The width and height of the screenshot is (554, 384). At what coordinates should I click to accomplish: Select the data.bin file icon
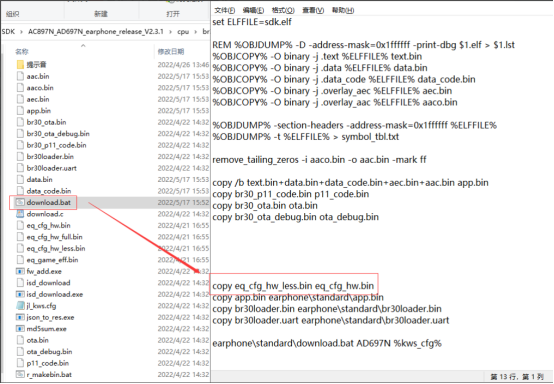(20, 179)
